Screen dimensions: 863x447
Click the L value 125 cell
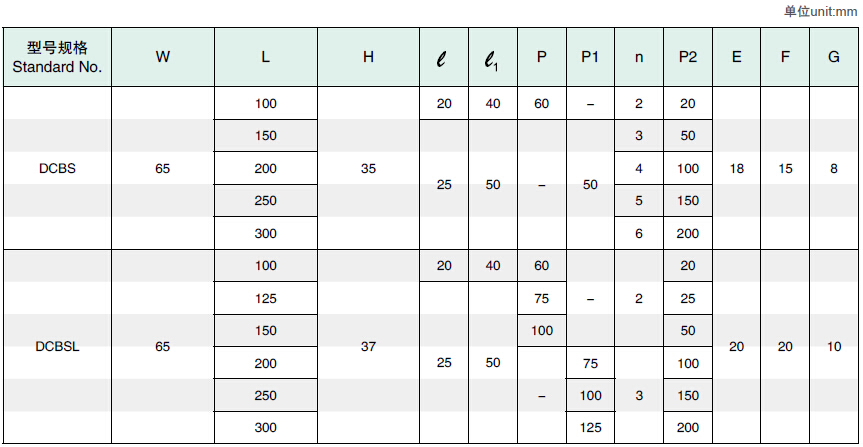pyautogui.click(x=265, y=298)
